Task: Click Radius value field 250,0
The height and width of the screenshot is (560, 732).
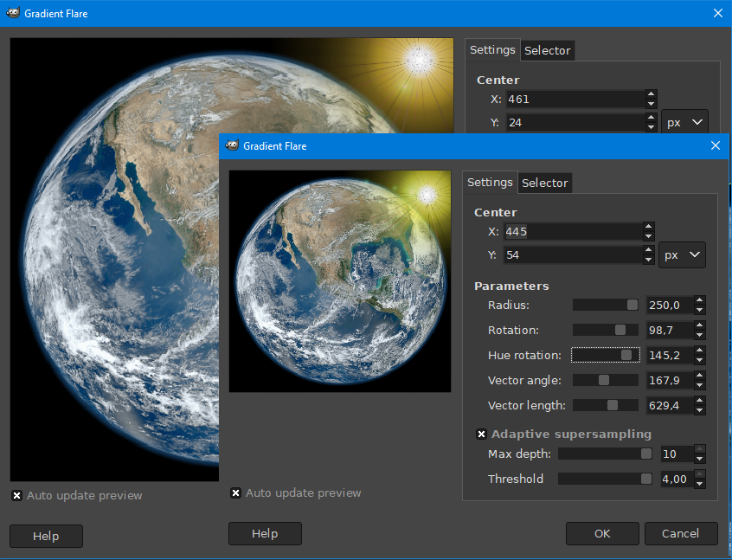Action: click(x=670, y=306)
